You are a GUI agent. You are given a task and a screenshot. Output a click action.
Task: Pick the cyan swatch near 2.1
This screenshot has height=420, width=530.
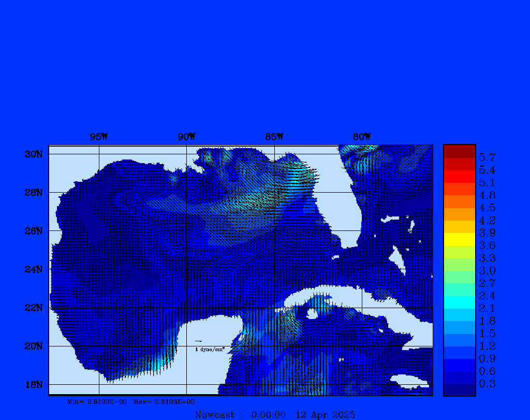459,302
